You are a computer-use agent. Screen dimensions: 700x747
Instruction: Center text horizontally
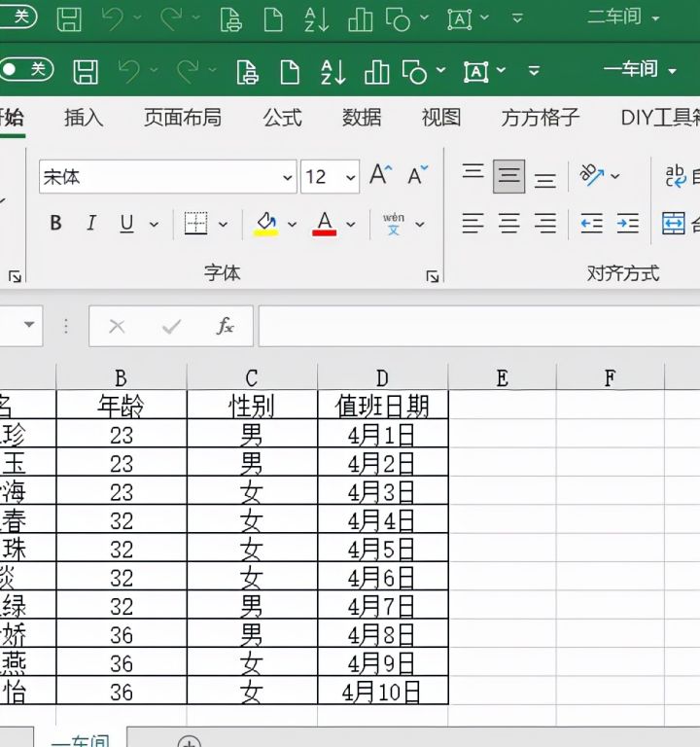pos(509,223)
